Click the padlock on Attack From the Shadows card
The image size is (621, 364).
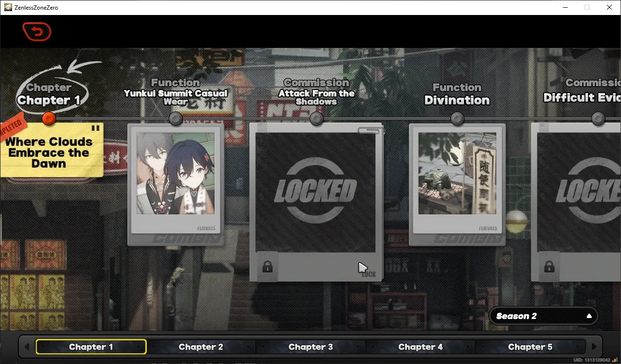tap(267, 267)
